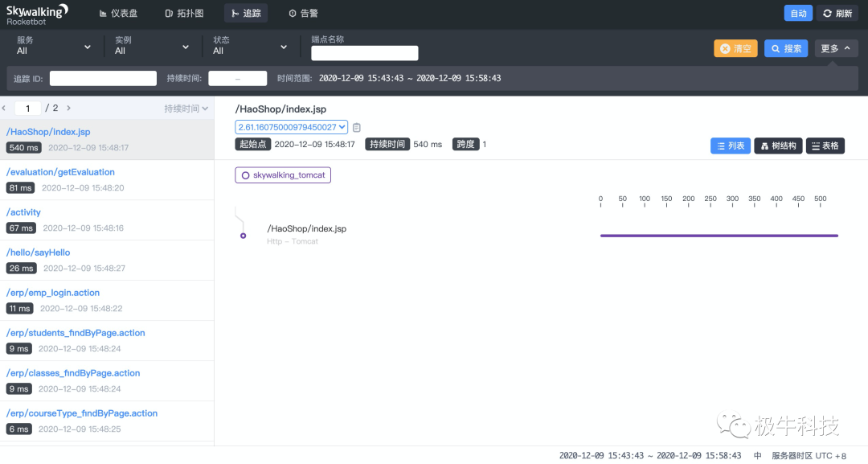Screen dimensions: 868x464
Task: Toggle the 自动 auto refresh button
Action: pyautogui.click(x=798, y=14)
